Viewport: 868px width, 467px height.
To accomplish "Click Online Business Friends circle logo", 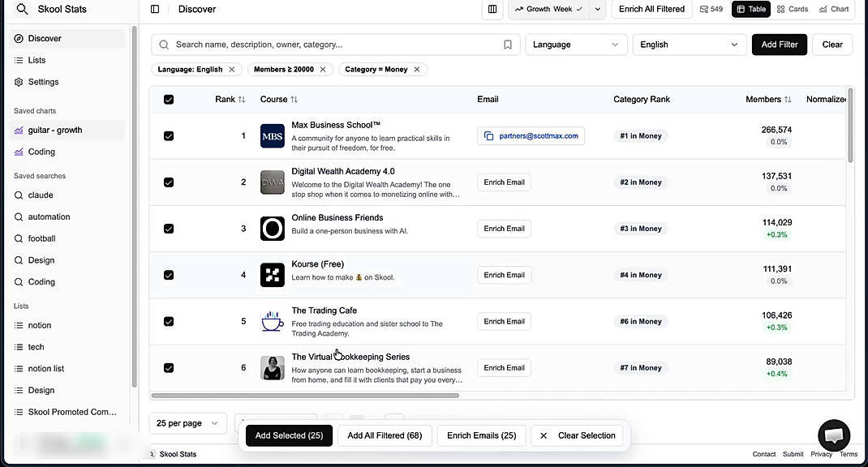I will pyautogui.click(x=273, y=229).
